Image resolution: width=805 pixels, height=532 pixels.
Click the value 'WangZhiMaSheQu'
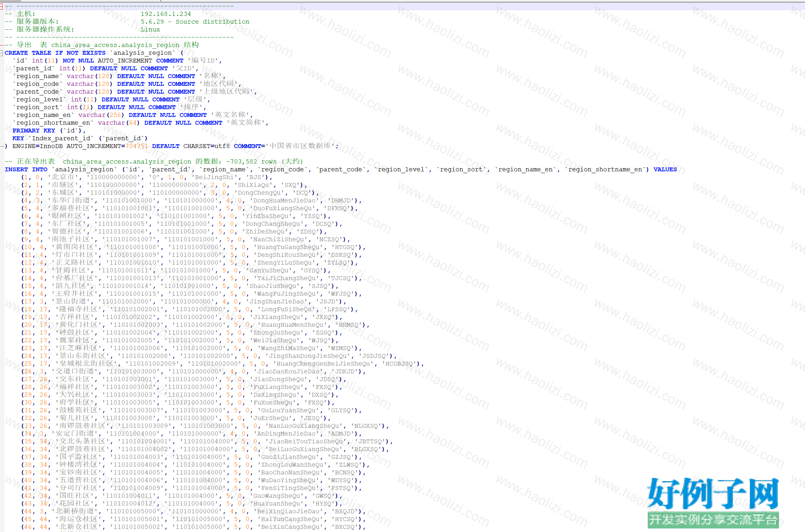[x=288, y=348]
